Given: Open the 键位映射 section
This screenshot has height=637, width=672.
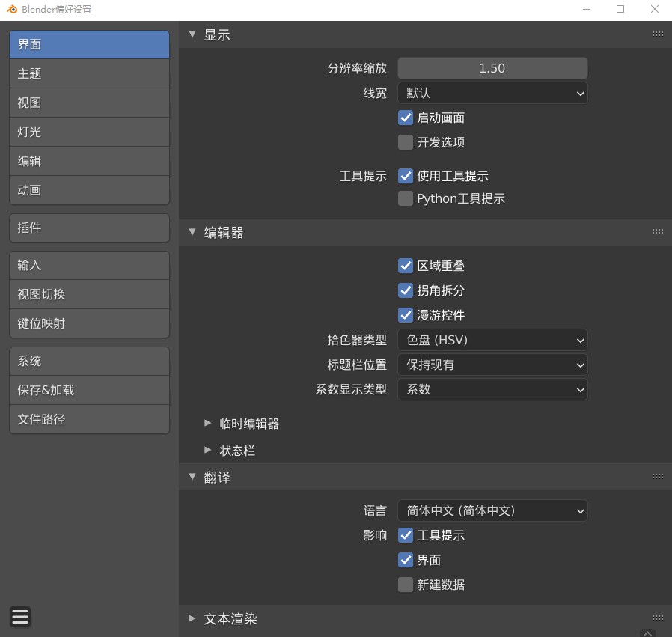Looking at the screenshot, I should click(x=90, y=323).
